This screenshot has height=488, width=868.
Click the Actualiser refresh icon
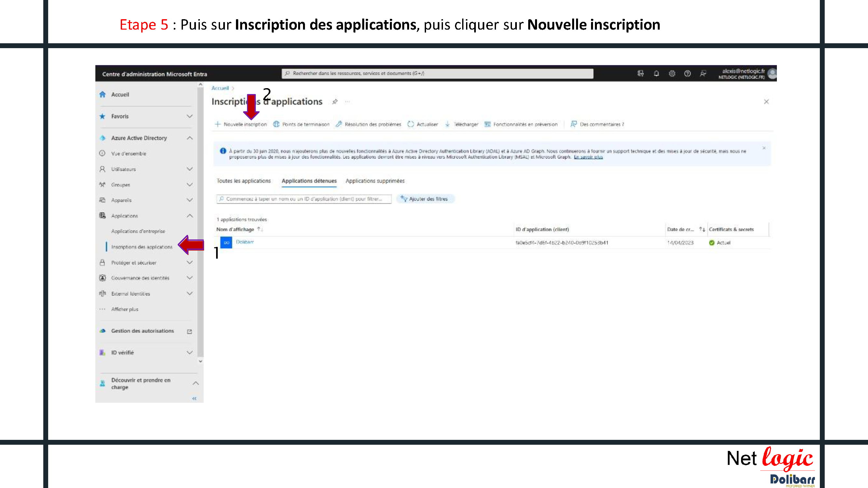click(410, 124)
